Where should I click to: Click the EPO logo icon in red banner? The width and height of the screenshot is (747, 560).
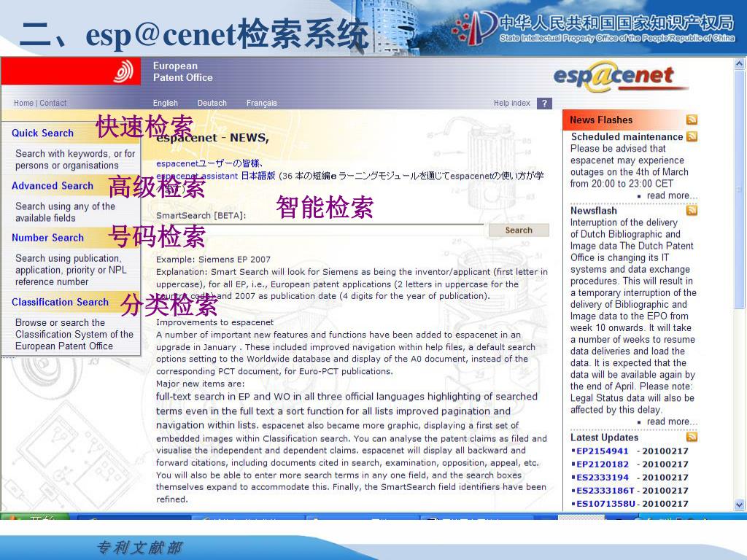click(123, 72)
